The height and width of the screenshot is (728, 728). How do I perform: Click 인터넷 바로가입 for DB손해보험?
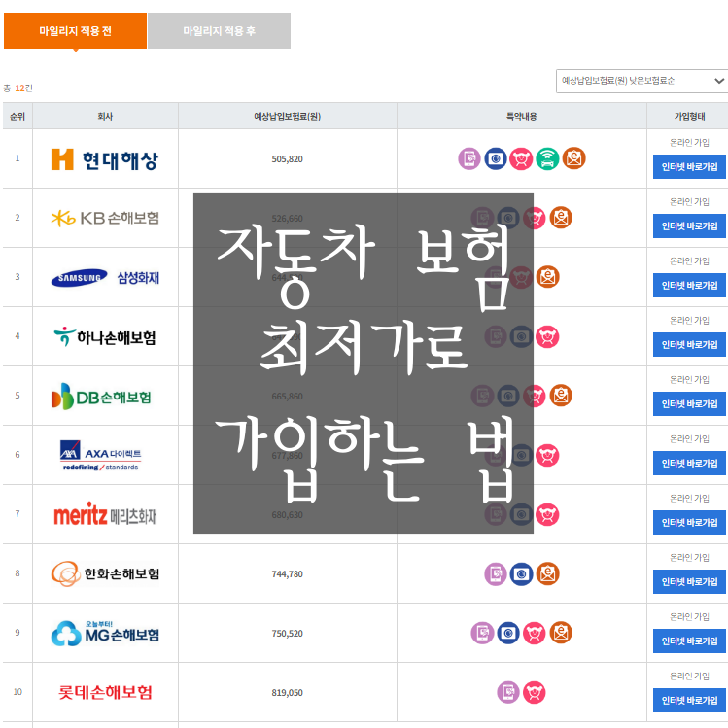689,404
